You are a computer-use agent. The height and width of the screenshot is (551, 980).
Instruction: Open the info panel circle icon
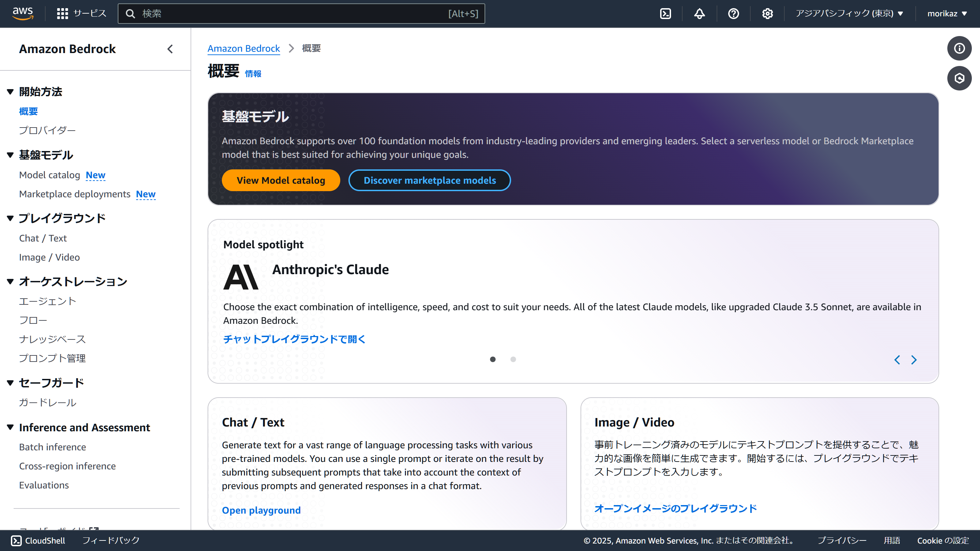coord(959,48)
